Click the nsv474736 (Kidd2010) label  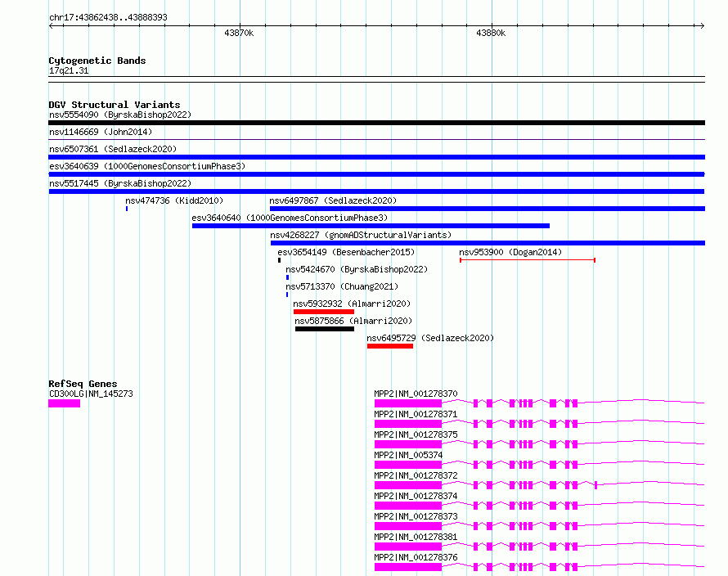174,200
